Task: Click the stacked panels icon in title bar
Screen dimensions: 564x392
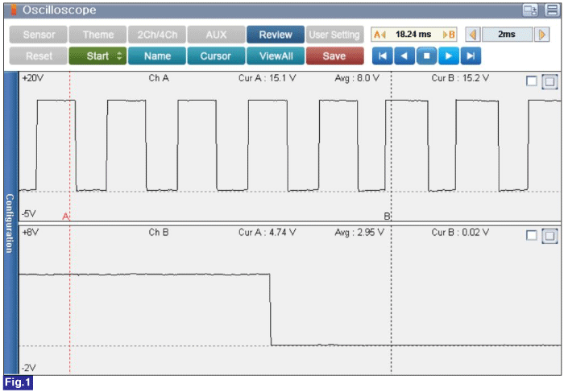Action: click(x=552, y=10)
